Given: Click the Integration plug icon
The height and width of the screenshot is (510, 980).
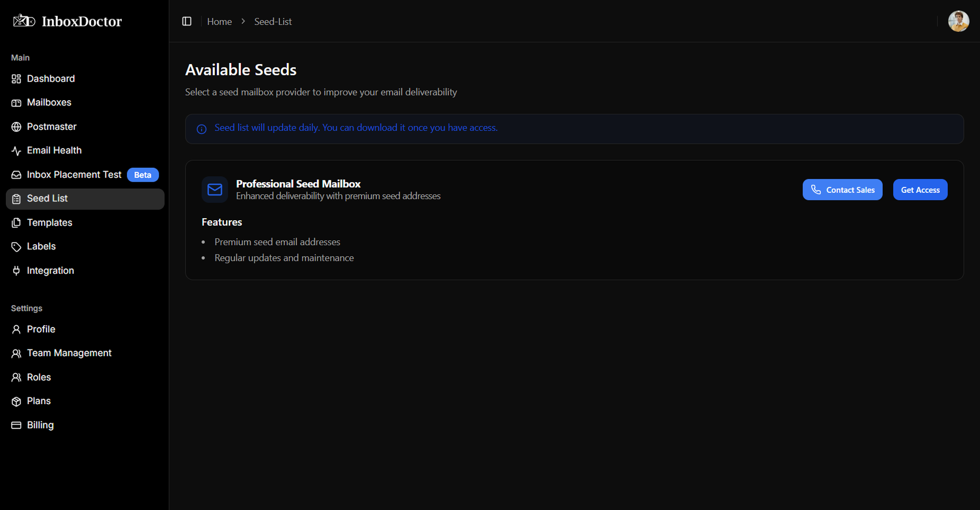Looking at the screenshot, I should click(16, 271).
